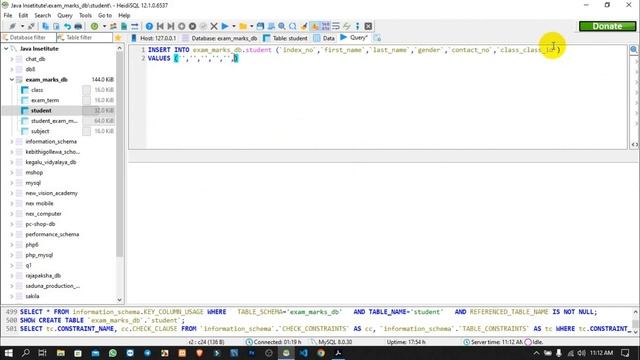The width and height of the screenshot is (640, 360).
Task: Jump to first row icon
Action: (160, 26)
